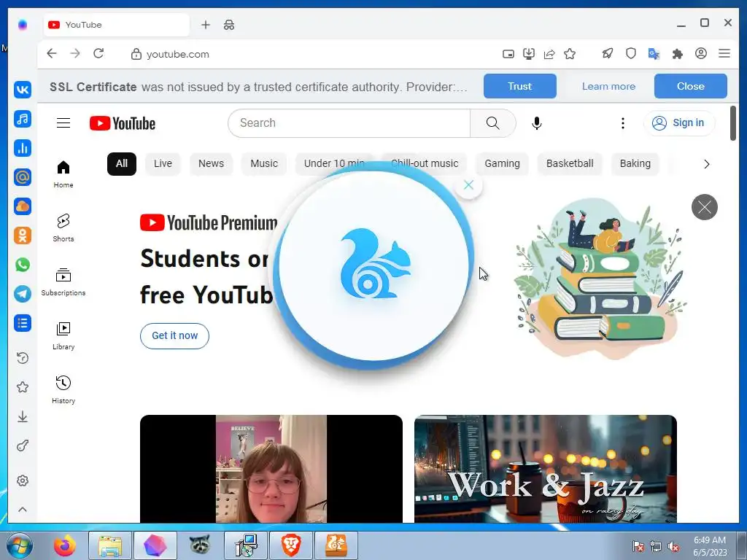
Task: Bookmark this page with star icon
Action: point(570,54)
